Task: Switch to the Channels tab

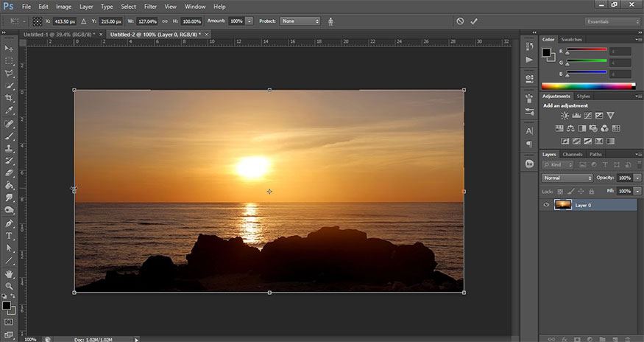Action: [x=571, y=154]
